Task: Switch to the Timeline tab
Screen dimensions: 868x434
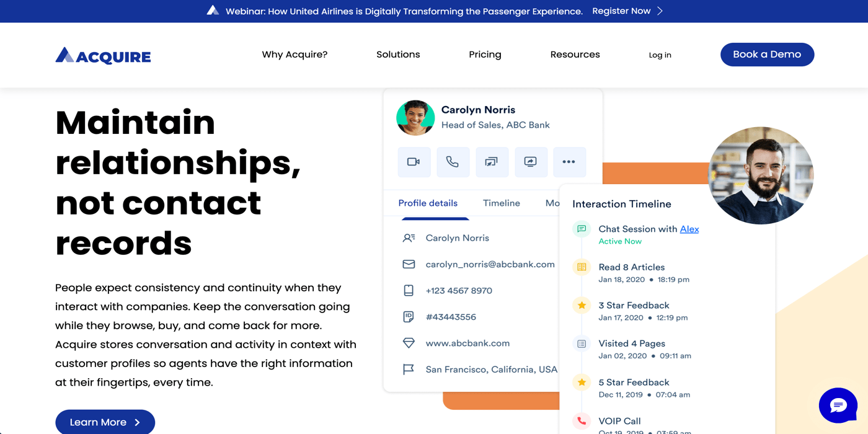Action: click(x=502, y=203)
